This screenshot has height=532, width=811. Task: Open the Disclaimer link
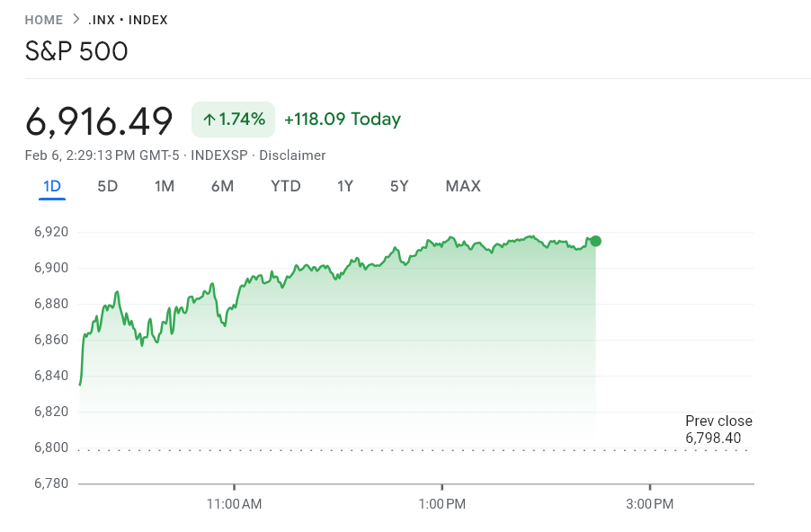[x=292, y=155]
